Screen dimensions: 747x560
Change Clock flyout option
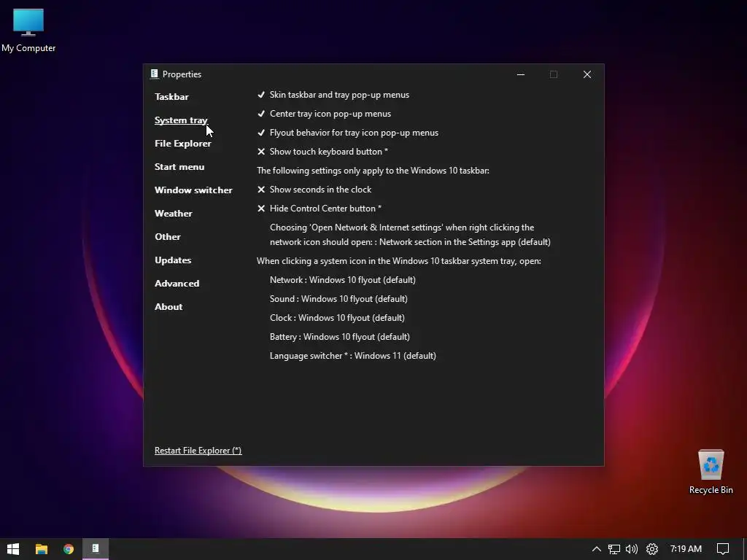337,318
